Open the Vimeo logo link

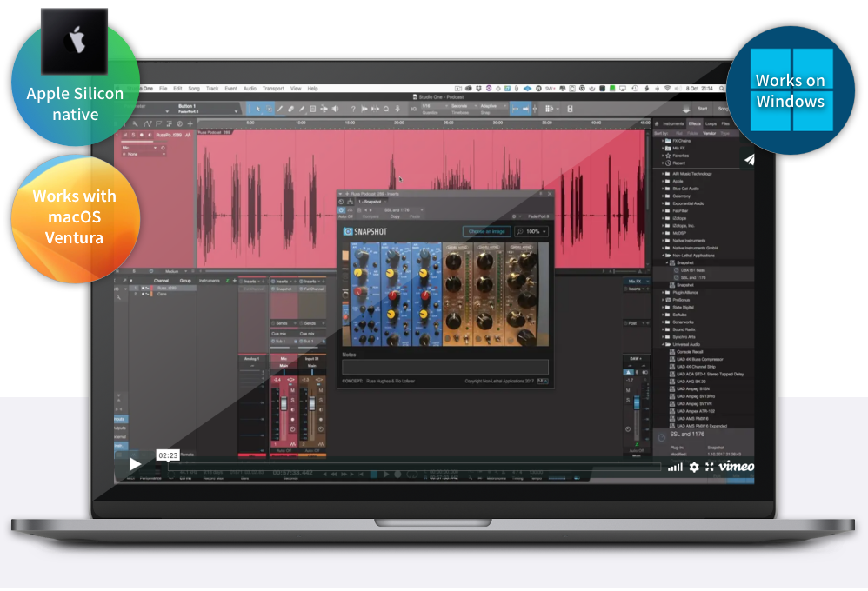pyautogui.click(x=737, y=467)
